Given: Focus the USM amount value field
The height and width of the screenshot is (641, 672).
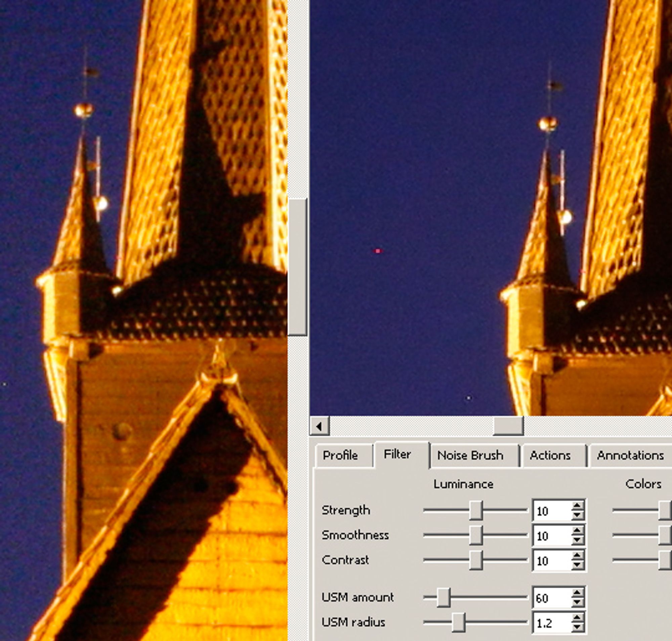Looking at the screenshot, I should click(x=553, y=598).
